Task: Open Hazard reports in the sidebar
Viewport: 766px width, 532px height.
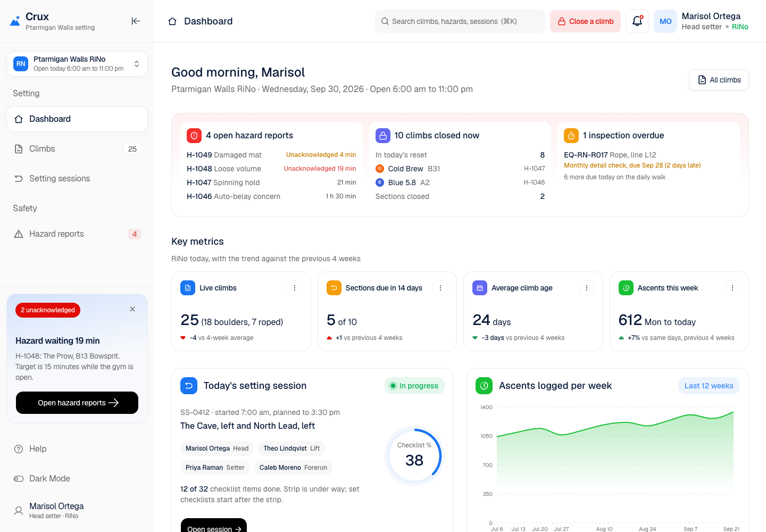Action: click(77, 234)
